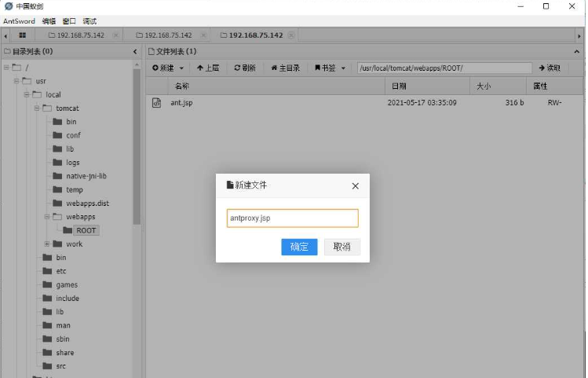Collapse the 文件列表 panel with up chevron
588x378 pixels.
click(577, 52)
